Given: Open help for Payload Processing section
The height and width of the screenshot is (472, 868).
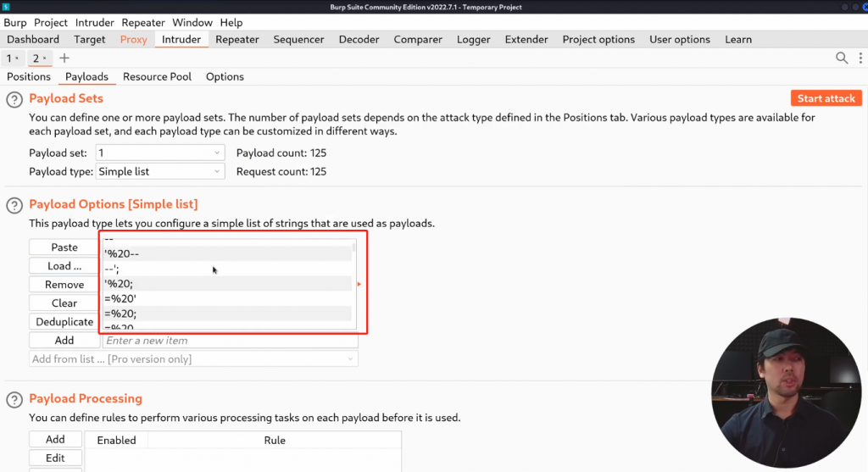Looking at the screenshot, I should (14, 399).
